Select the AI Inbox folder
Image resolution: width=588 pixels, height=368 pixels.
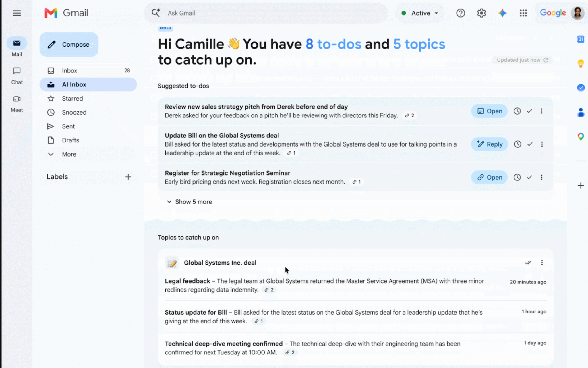pyautogui.click(x=88, y=84)
